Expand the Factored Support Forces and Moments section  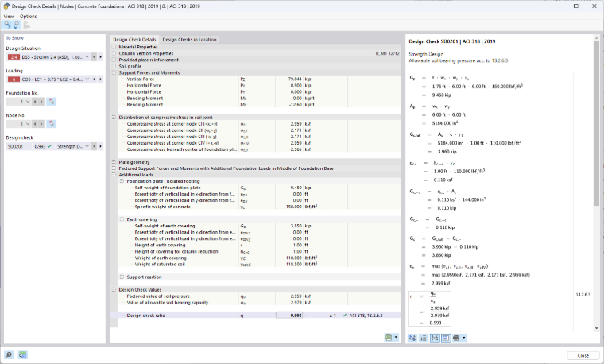114,168
